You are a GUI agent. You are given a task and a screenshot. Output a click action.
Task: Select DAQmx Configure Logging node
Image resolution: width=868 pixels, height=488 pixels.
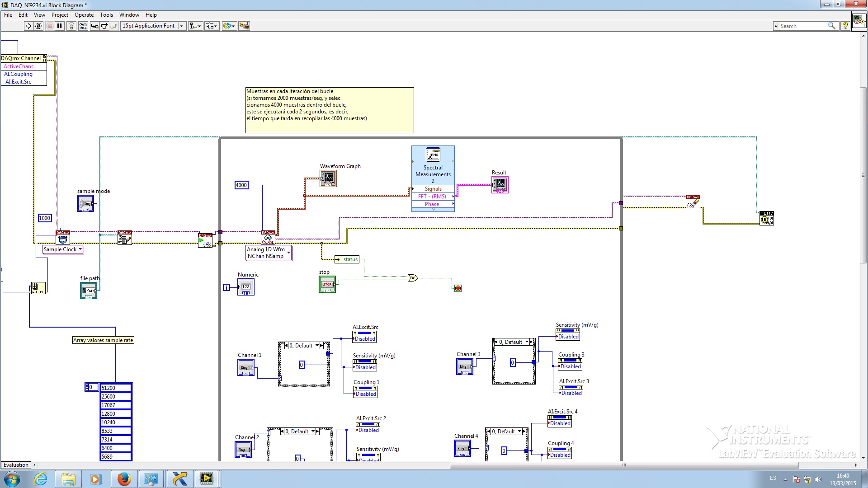[x=125, y=238]
